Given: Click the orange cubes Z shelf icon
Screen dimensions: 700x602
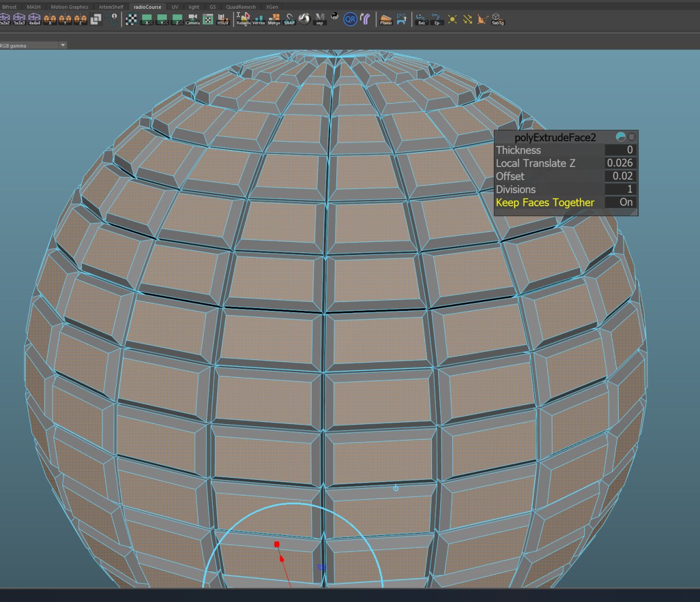Looking at the screenshot, I should 80,19.
